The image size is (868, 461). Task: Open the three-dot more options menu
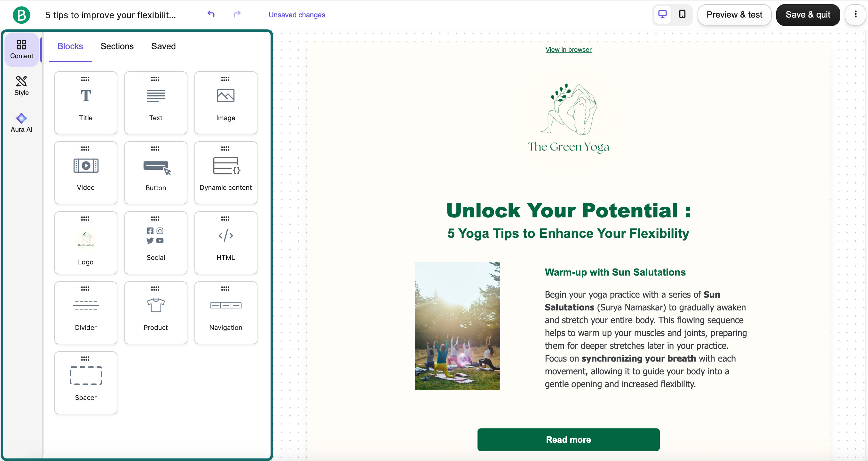[x=855, y=14]
